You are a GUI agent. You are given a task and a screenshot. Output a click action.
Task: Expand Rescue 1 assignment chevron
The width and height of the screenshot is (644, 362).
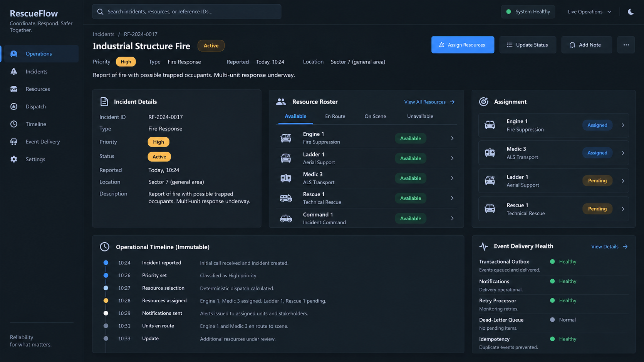[x=623, y=209]
